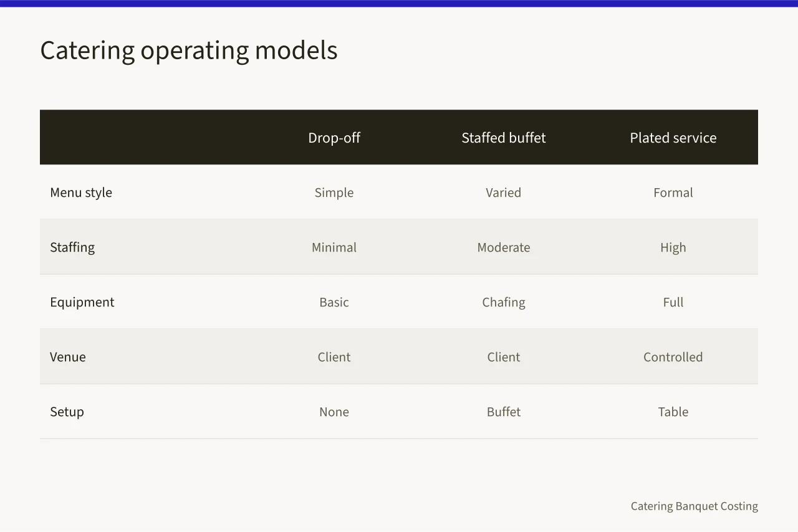This screenshot has height=532, width=798.
Task: Select "Client" venue cell under Drop-off
Action: [x=334, y=357]
